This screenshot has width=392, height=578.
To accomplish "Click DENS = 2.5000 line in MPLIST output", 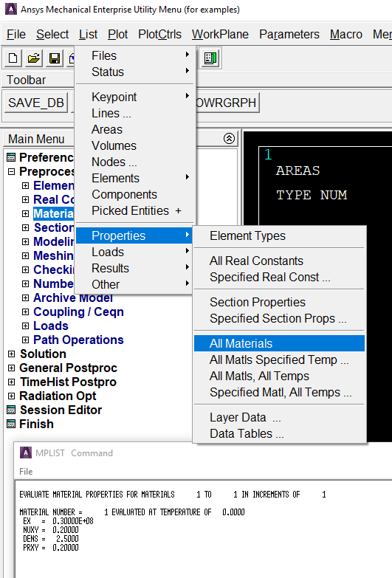I will tap(50, 539).
